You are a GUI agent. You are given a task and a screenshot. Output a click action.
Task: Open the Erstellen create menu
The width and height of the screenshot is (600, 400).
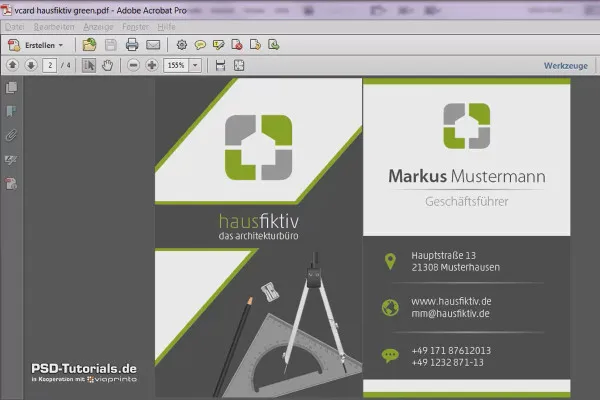pos(36,45)
